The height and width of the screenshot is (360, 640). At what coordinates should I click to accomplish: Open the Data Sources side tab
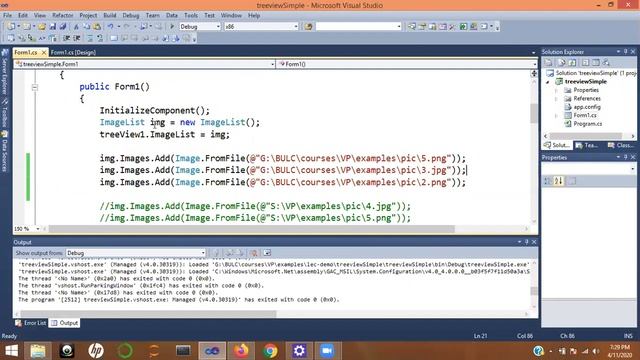5,151
